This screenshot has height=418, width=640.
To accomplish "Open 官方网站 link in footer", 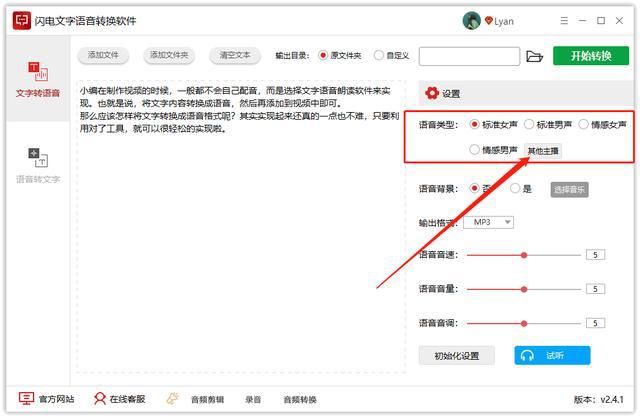I will pyautogui.click(x=47, y=399).
